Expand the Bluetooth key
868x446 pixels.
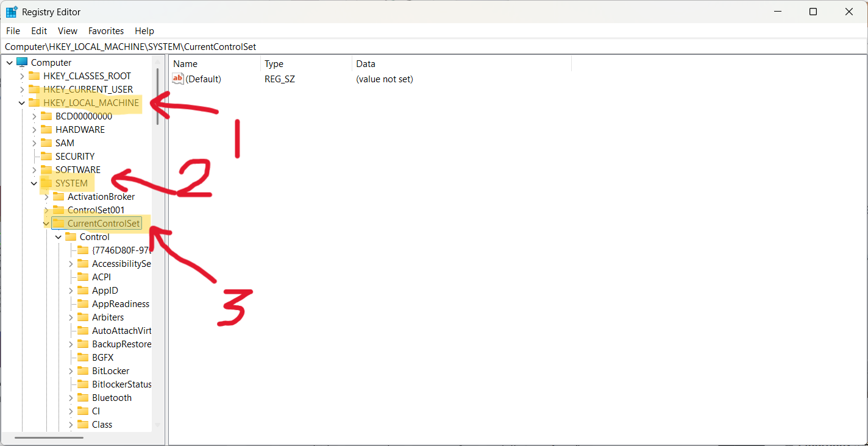click(71, 397)
